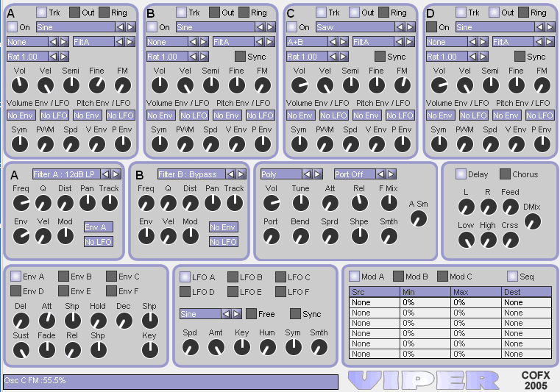The width and height of the screenshot is (560, 392).
Task: Open Filter A 12dB LP type selector
Action: [x=66, y=174]
